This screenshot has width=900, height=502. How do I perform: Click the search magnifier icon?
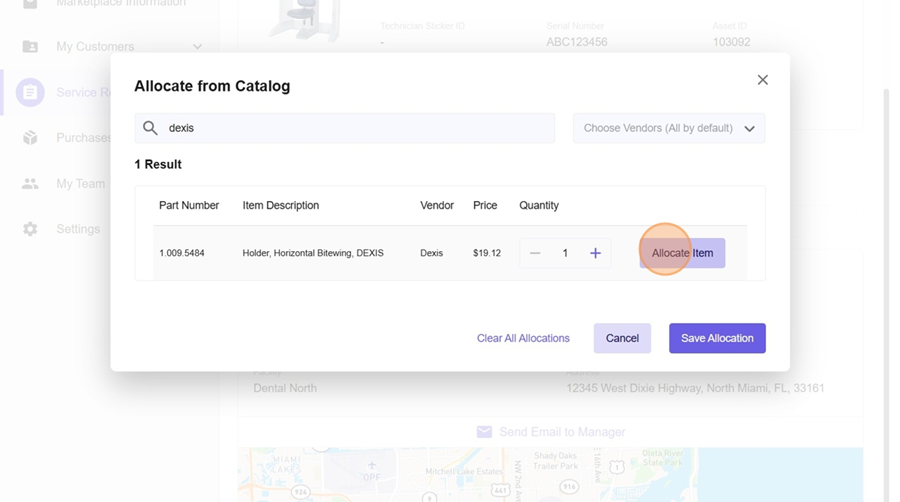(150, 128)
